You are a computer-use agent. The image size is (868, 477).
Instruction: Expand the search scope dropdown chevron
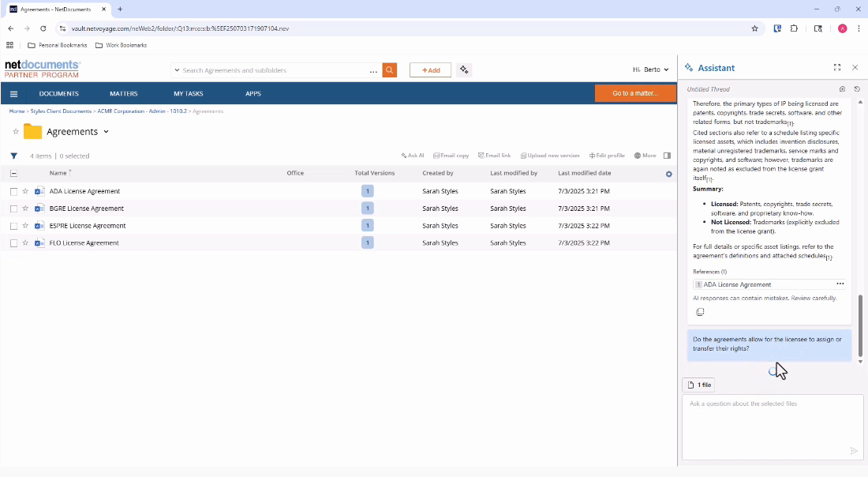tap(177, 70)
